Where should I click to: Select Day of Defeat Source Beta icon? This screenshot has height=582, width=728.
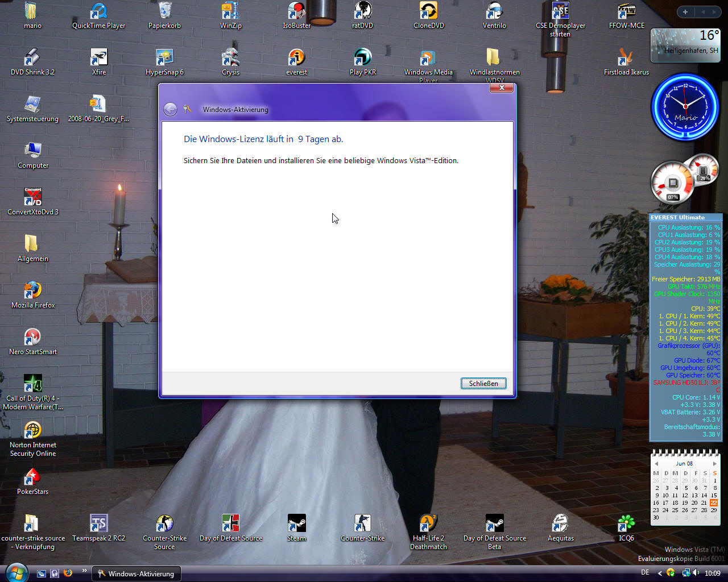[494, 532]
